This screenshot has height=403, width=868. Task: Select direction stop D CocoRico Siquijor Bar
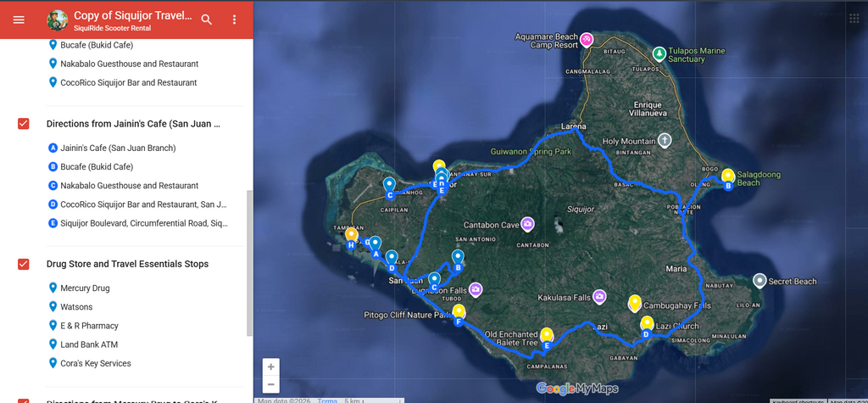[x=144, y=204]
